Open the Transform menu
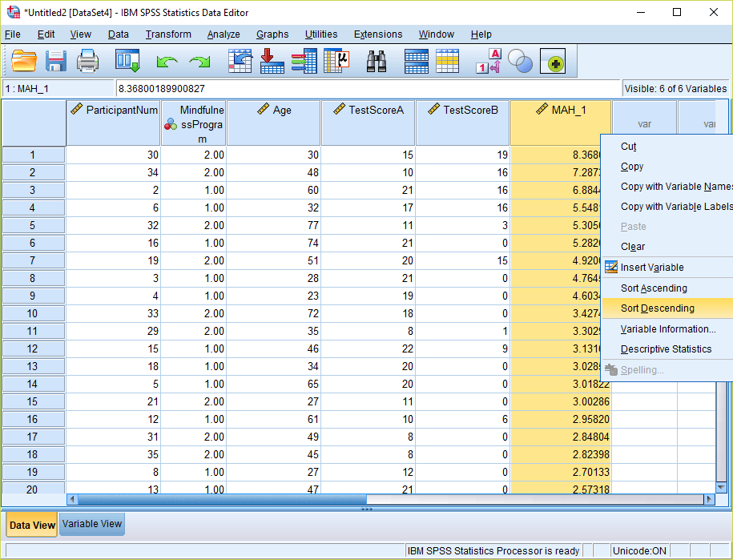This screenshot has width=733, height=560. click(168, 34)
